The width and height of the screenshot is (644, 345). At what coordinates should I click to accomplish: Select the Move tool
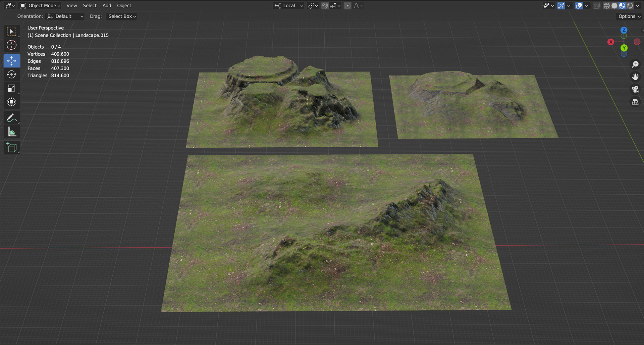tap(12, 61)
